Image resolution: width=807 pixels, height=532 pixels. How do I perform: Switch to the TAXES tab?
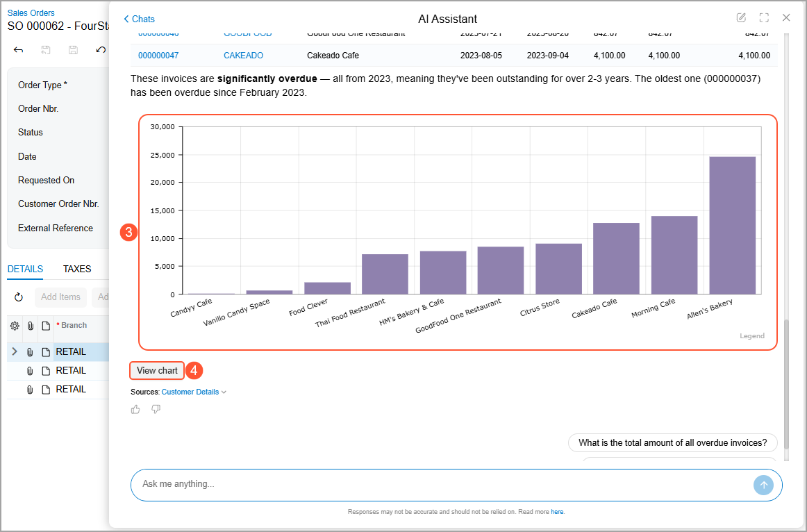(77, 269)
